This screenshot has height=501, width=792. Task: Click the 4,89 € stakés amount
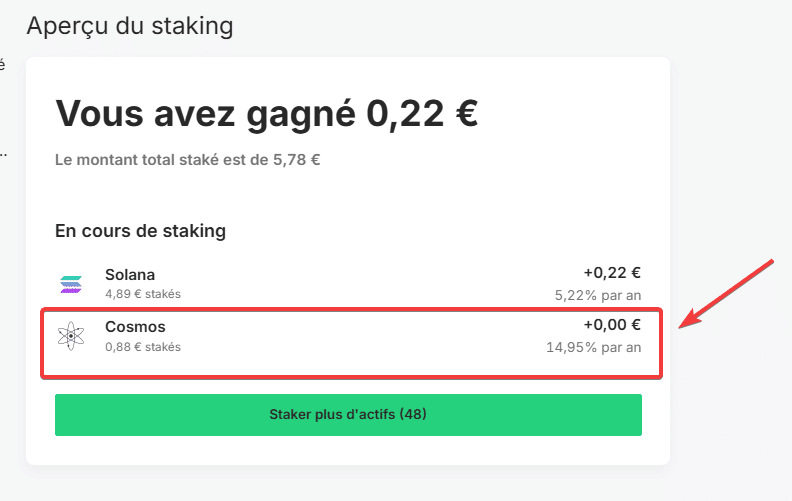point(143,294)
